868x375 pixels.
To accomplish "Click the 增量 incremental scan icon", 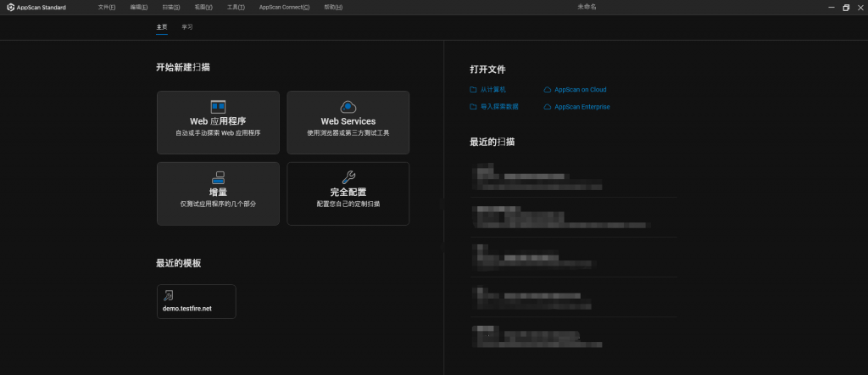I will 218,178.
